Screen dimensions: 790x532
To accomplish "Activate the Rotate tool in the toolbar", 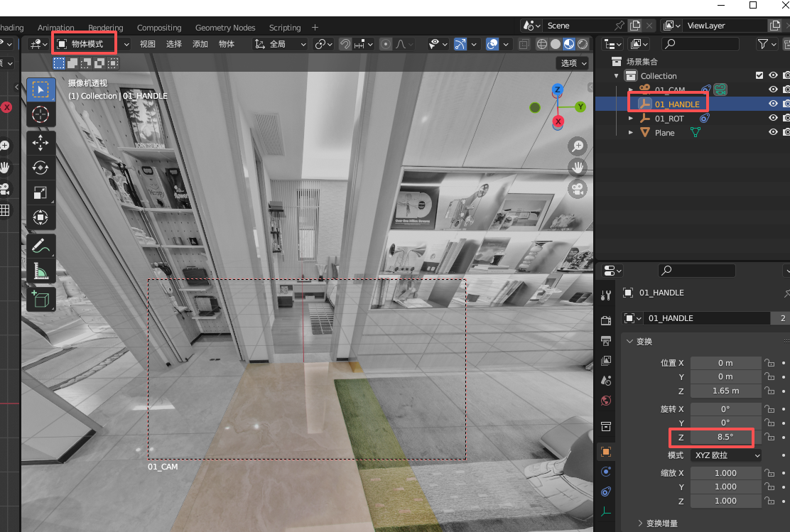I will point(40,168).
